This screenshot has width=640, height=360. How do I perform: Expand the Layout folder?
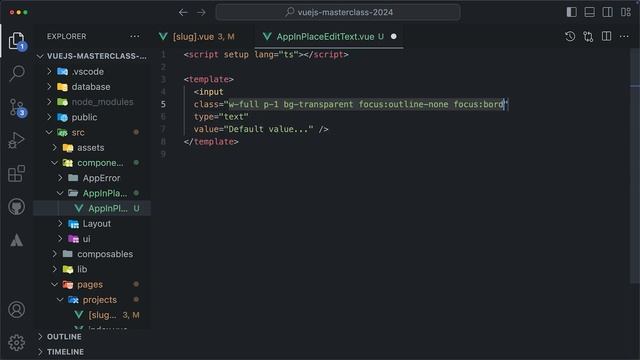click(x=93, y=224)
